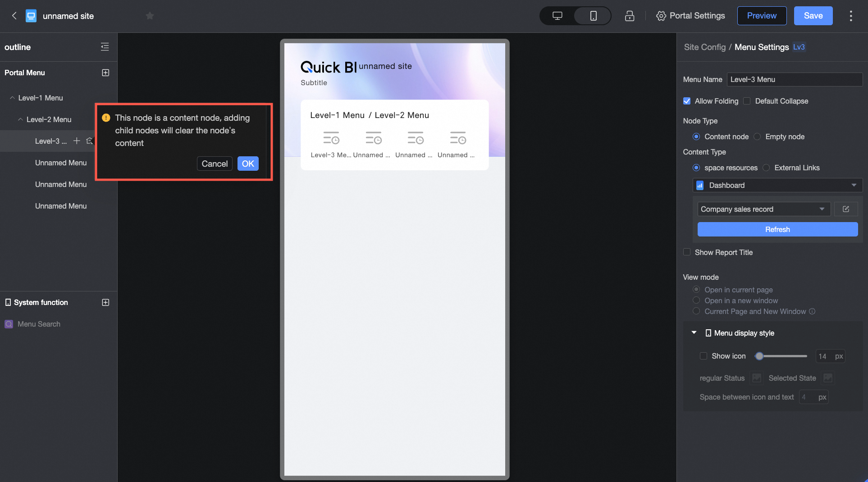868x482 pixels.
Task: Select the first Unnamed Menu item
Action: [61, 163]
